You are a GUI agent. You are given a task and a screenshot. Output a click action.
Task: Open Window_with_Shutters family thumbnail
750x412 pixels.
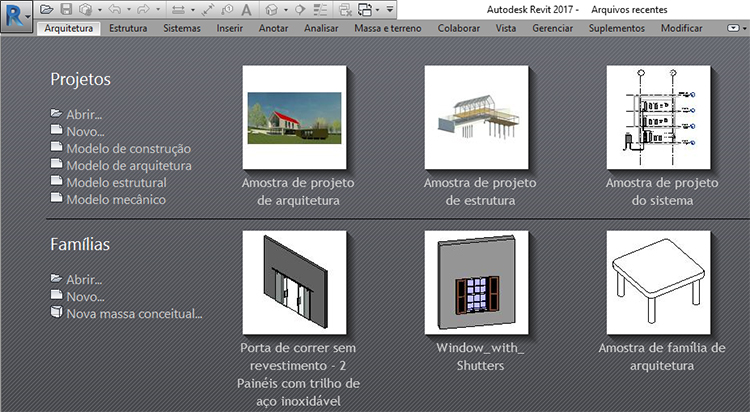point(476,283)
